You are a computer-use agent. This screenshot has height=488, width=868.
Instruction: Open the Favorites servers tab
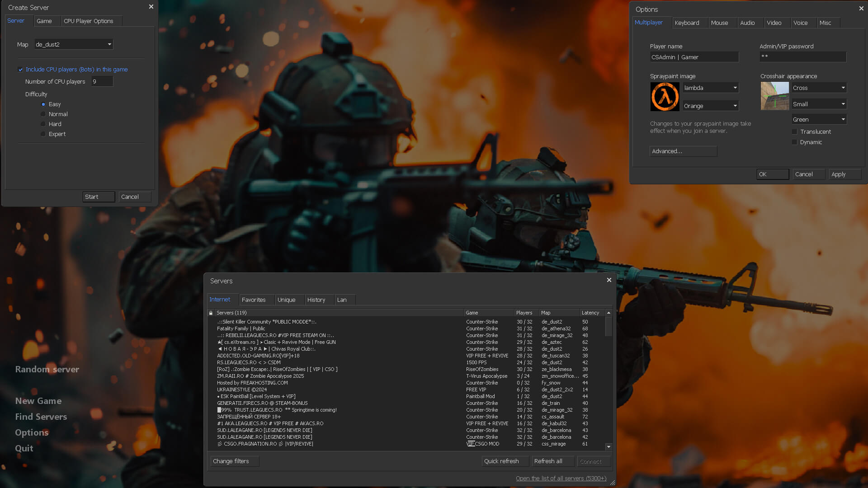pos(257,300)
